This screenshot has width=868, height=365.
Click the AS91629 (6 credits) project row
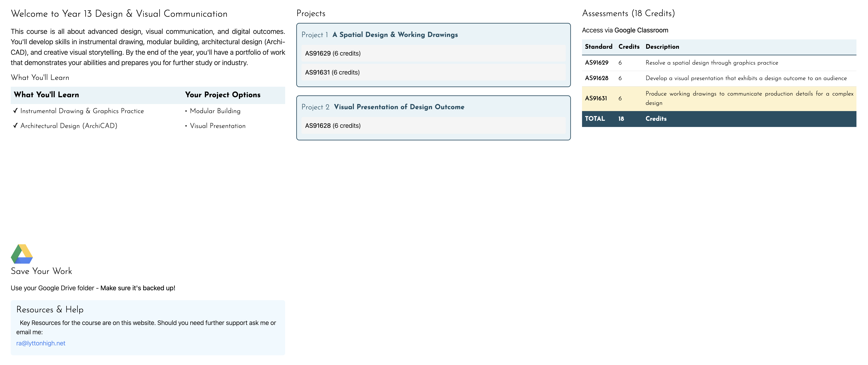coord(433,53)
